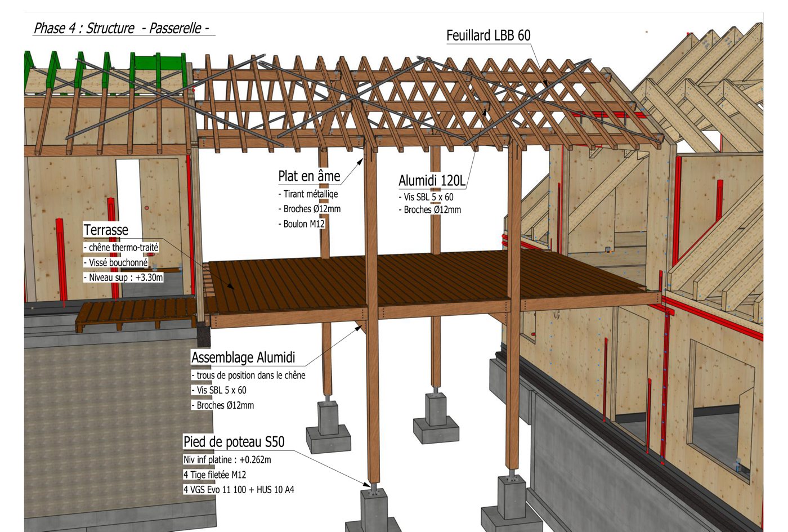Click "- Broches Ø12mm" under Plat en âme

310,209
